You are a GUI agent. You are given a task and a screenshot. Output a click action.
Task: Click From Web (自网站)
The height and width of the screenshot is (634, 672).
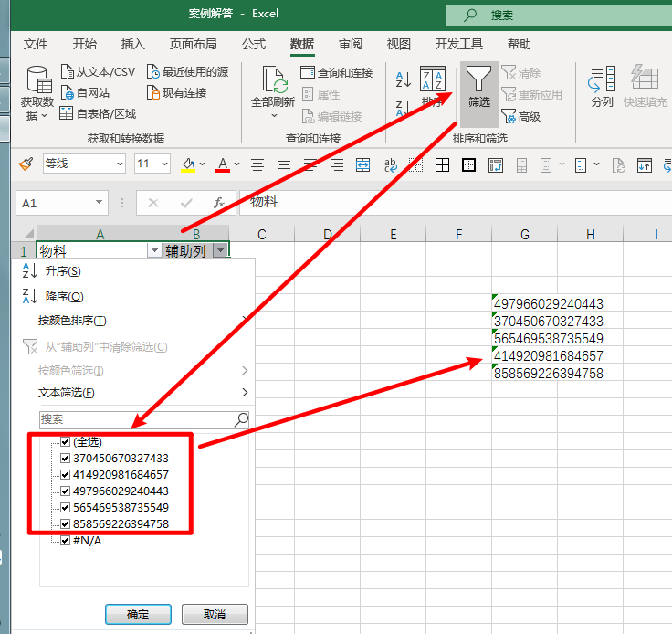click(x=85, y=92)
